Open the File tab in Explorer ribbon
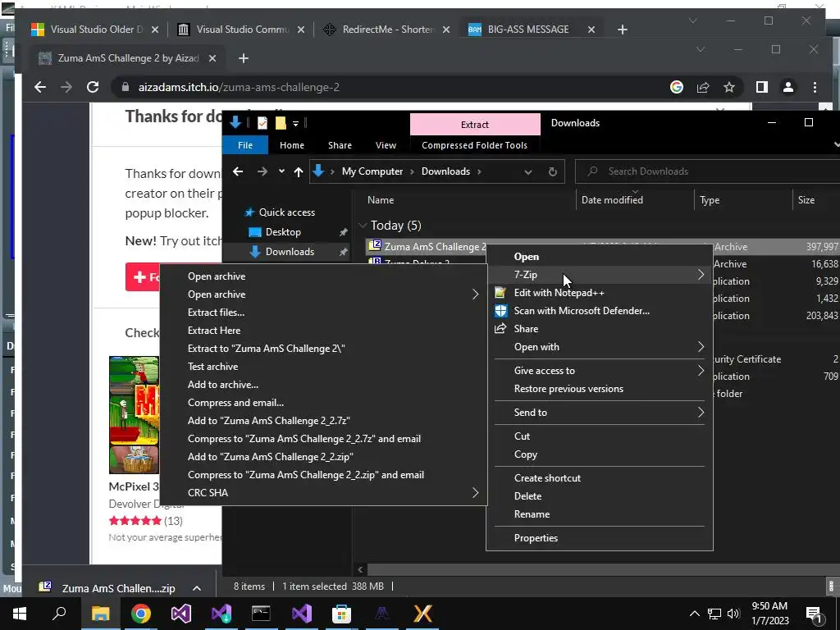840x630 pixels. coord(245,145)
